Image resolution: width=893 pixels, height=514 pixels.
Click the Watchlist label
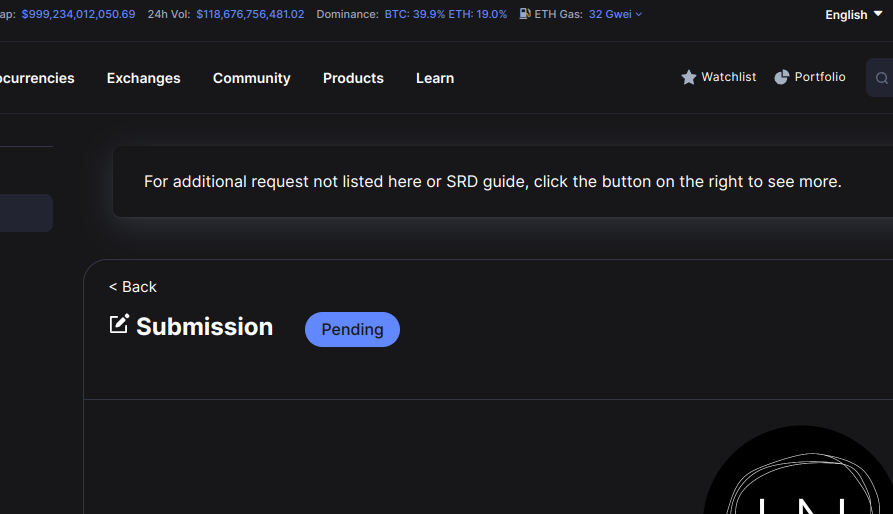(x=728, y=77)
